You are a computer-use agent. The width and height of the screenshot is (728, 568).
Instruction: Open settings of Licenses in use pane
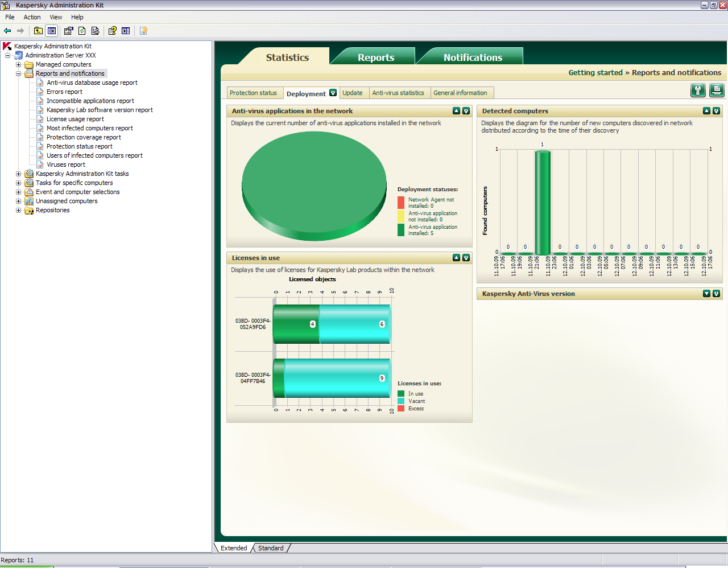466,258
